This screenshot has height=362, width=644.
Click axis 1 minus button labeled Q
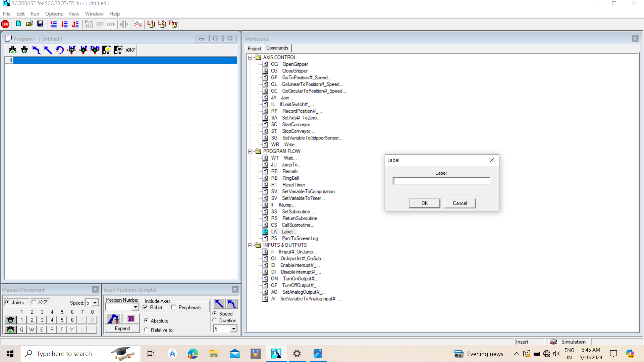[22, 329]
